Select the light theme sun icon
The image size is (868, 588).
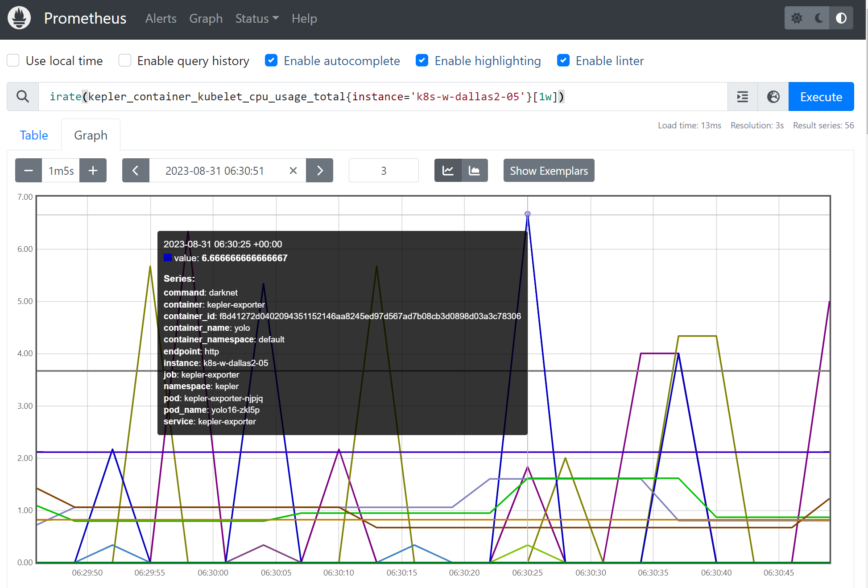pos(797,18)
